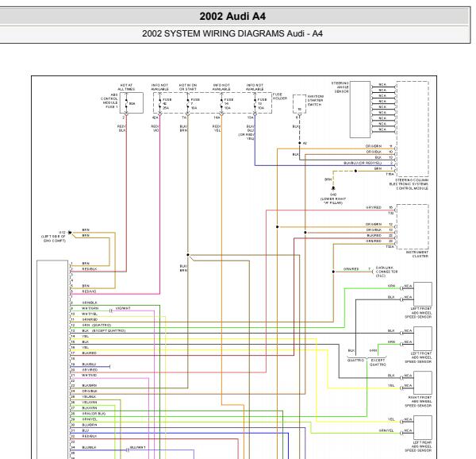Click the '2002 Audi A4' heading

point(232,16)
